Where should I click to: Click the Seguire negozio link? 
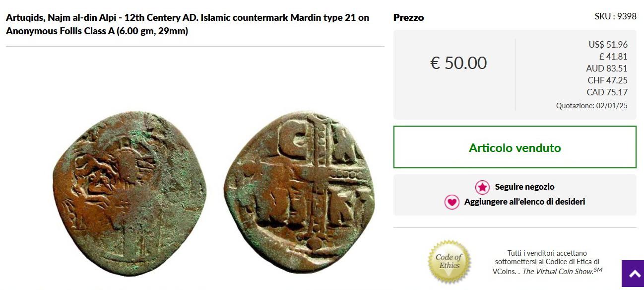[524, 187]
